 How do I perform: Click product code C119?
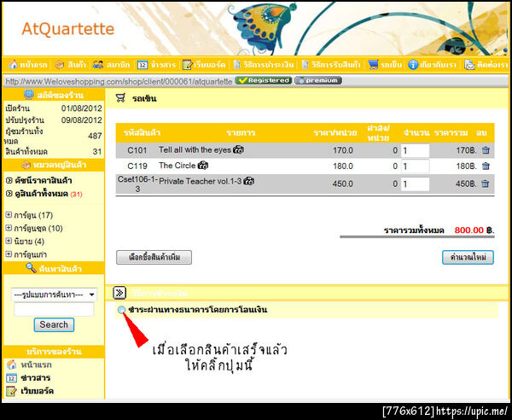137,166
